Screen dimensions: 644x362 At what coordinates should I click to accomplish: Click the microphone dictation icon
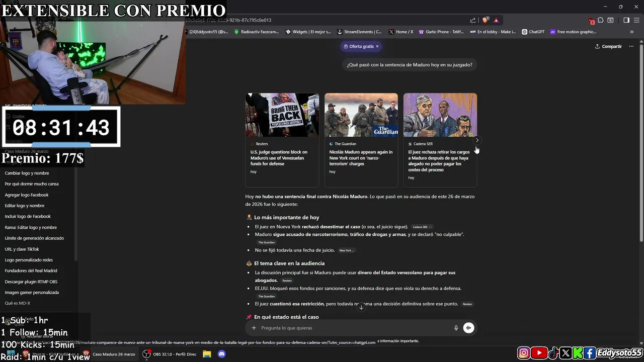pyautogui.click(x=456, y=328)
